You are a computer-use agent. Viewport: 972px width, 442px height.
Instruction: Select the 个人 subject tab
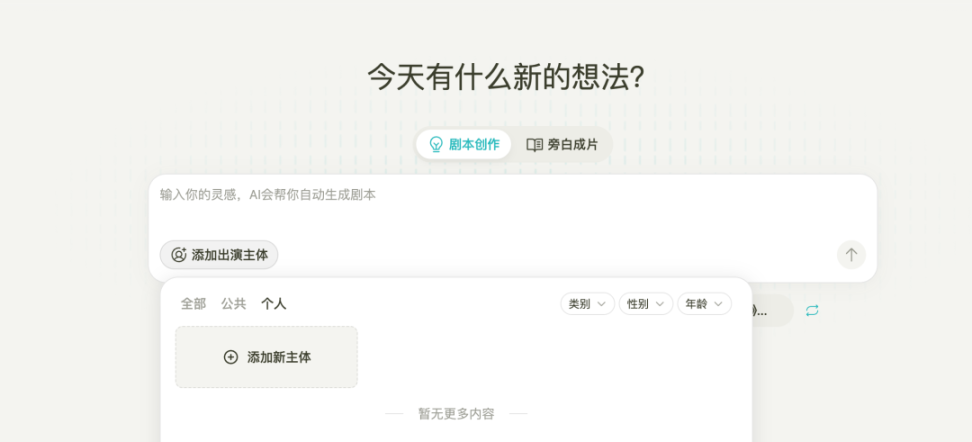pos(273,304)
